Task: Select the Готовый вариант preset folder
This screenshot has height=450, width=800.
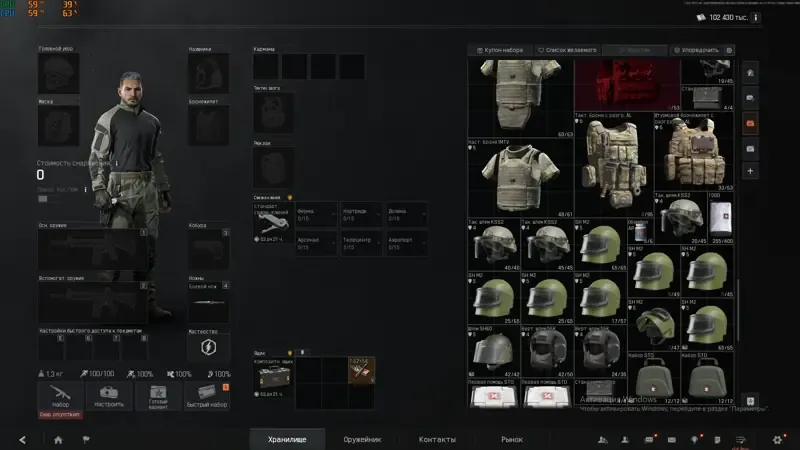Action: tap(158, 396)
